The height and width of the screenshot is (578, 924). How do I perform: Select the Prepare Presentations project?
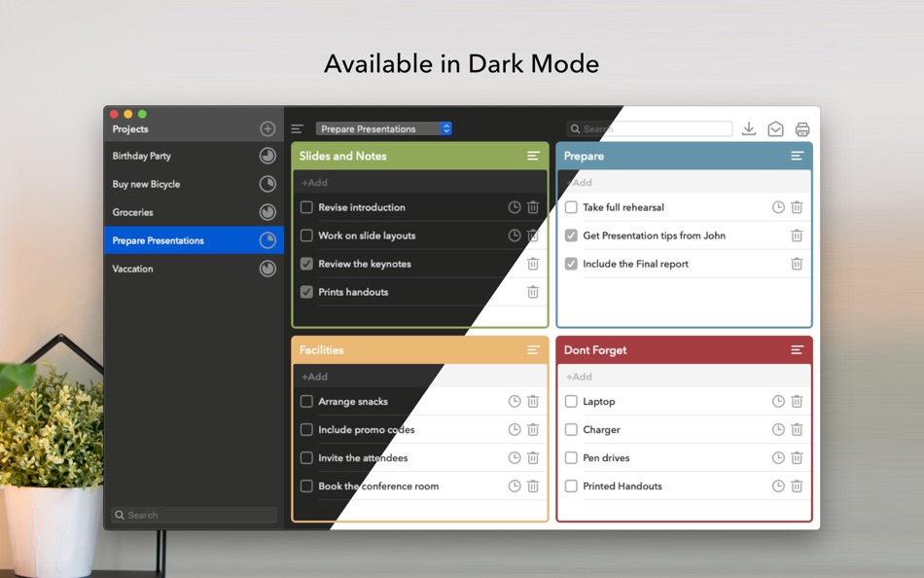point(194,240)
